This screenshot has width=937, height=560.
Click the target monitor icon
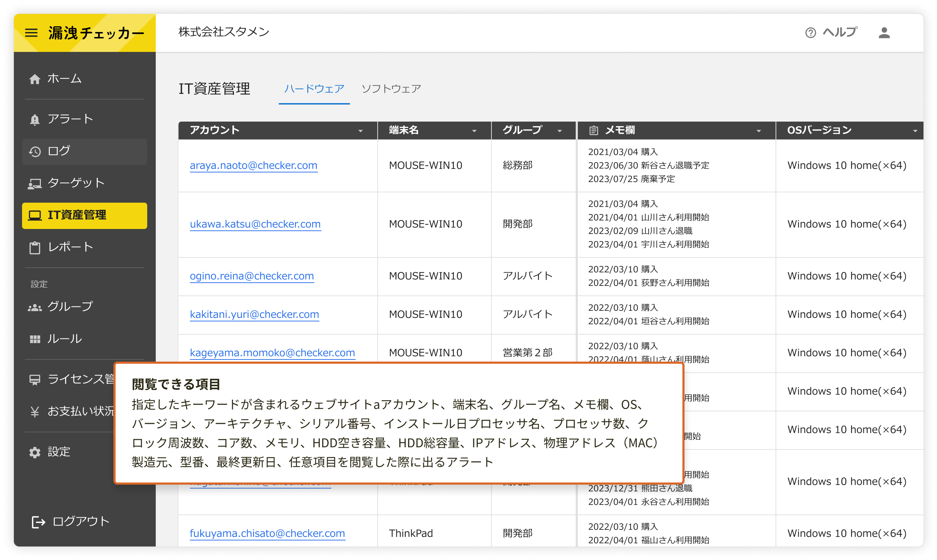click(35, 183)
